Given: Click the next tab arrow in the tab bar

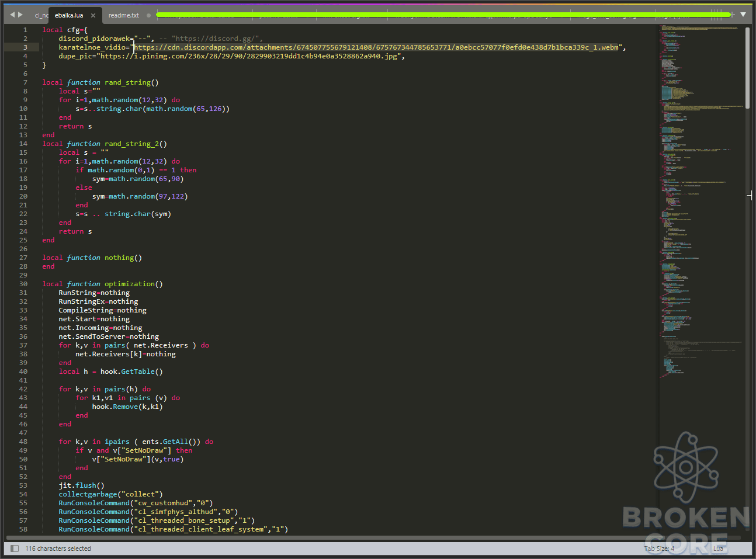Looking at the screenshot, I should [x=20, y=15].
